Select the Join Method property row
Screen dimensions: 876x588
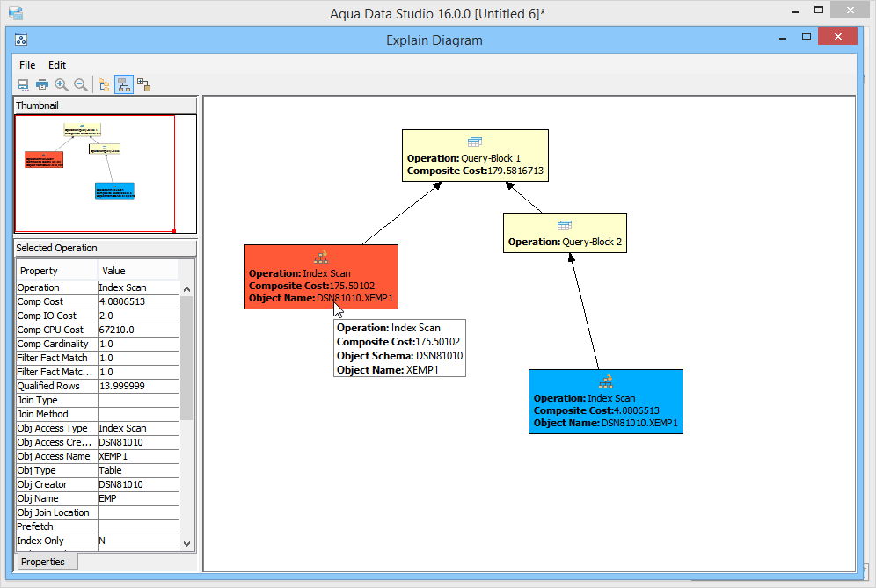coord(98,414)
